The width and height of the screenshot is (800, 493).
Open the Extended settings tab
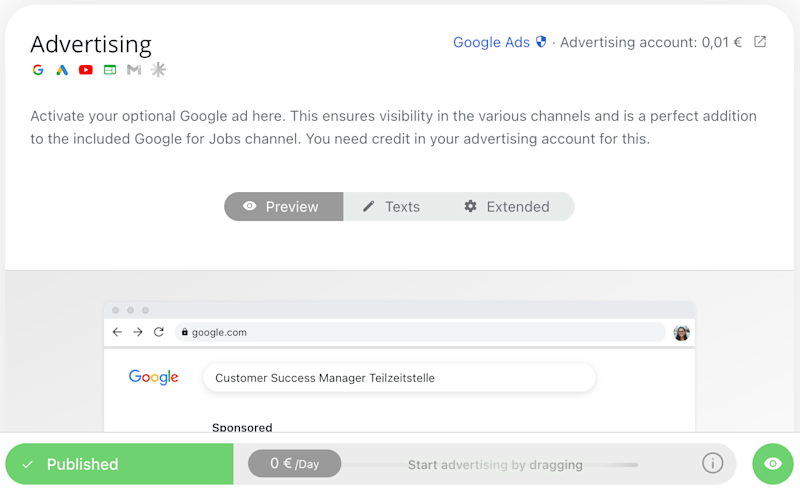point(507,207)
